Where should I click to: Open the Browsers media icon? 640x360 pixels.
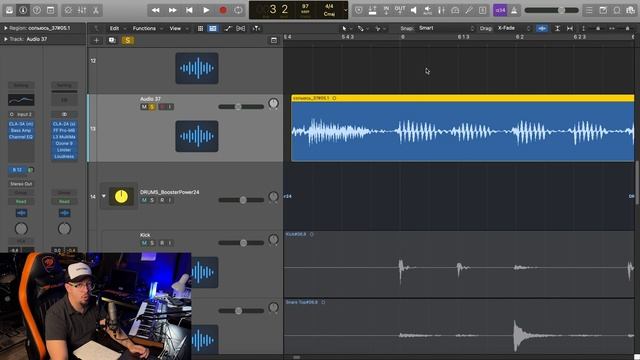point(631,10)
